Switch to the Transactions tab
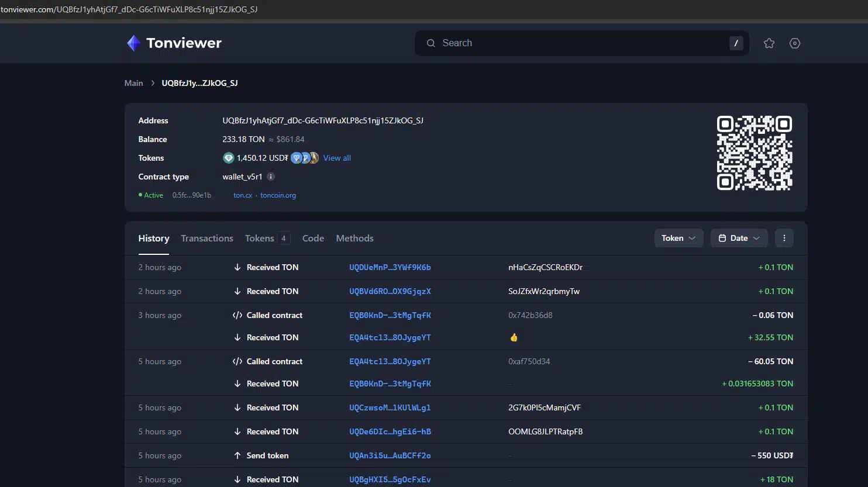Screen dimensions: 868x487 [207, 238]
